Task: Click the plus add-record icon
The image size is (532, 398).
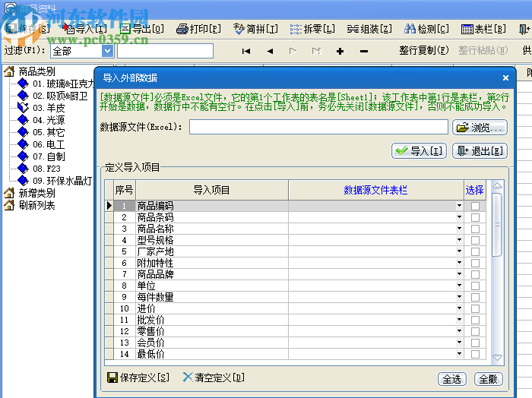Action: coord(340,51)
